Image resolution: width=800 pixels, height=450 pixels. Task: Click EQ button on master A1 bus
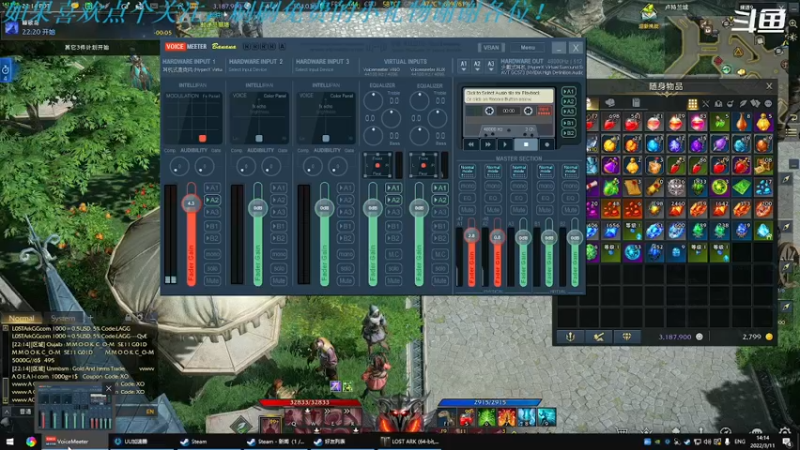(x=467, y=198)
